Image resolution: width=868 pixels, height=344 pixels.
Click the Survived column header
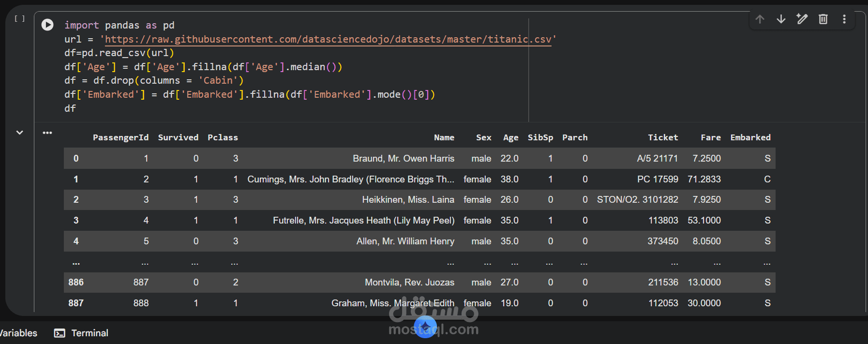(x=178, y=137)
